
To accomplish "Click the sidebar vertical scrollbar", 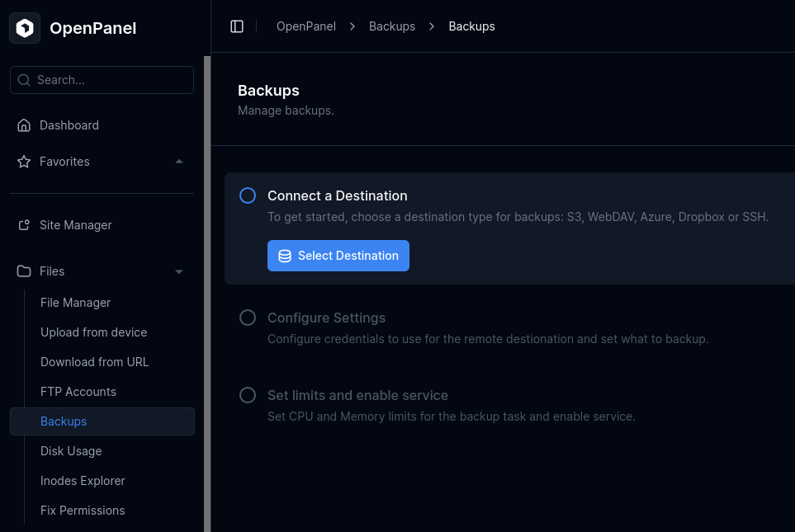I will [x=207, y=289].
